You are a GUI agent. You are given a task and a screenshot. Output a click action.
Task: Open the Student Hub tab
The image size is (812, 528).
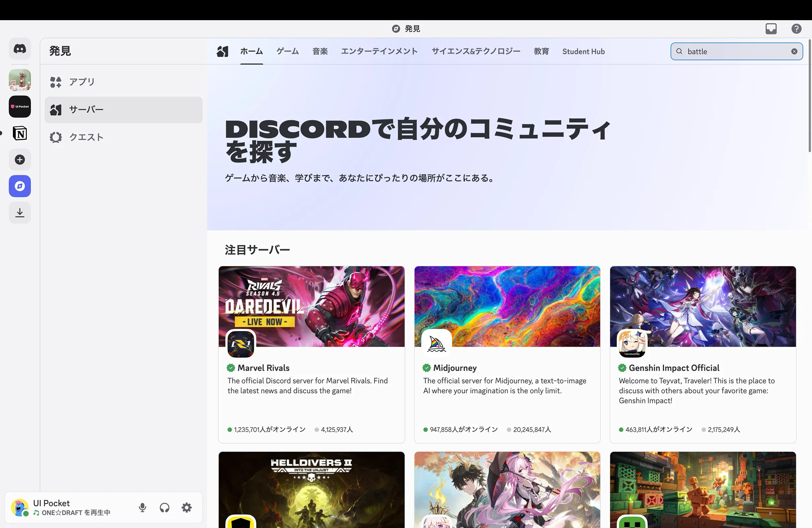(x=583, y=51)
